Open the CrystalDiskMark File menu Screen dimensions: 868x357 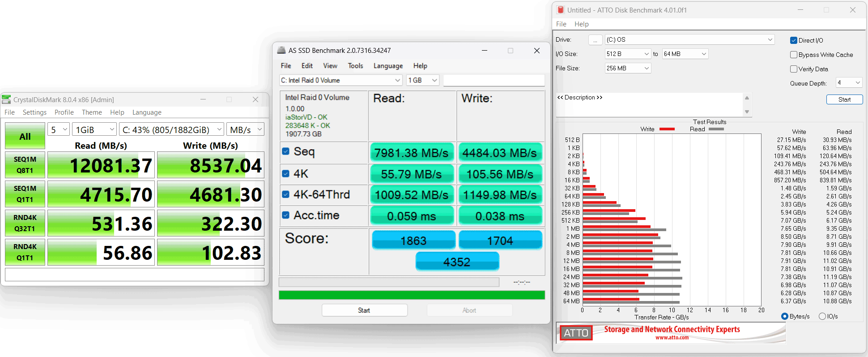(x=9, y=112)
